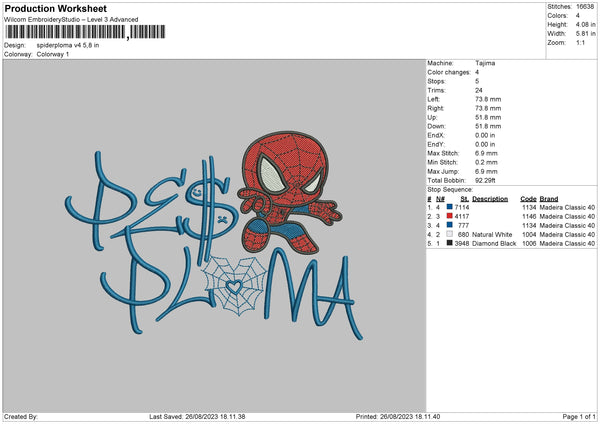This screenshot has width=600, height=424.
Task: Select the Diamond Black color swatch
Action: click(450, 243)
